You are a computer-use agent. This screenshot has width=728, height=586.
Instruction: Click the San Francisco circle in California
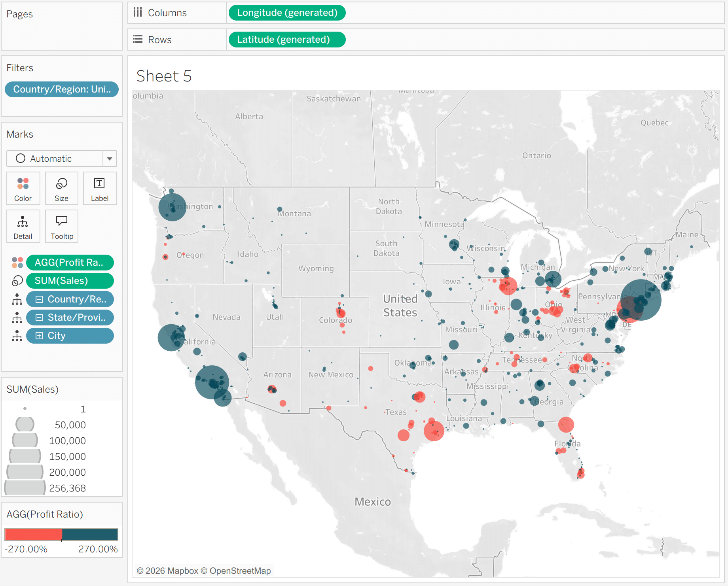pyautogui.click(x=171, y=338)
